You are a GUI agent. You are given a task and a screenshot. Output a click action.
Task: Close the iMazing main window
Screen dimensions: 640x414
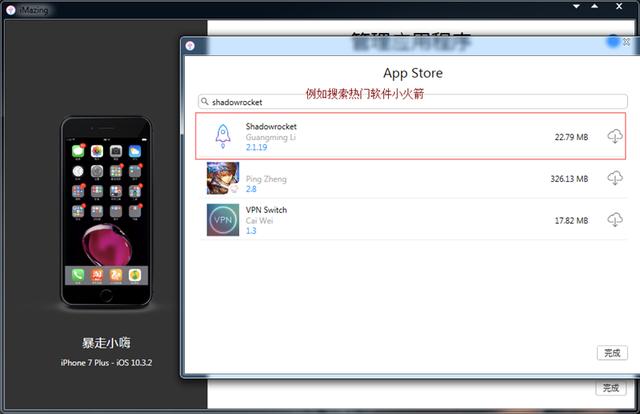619,6
